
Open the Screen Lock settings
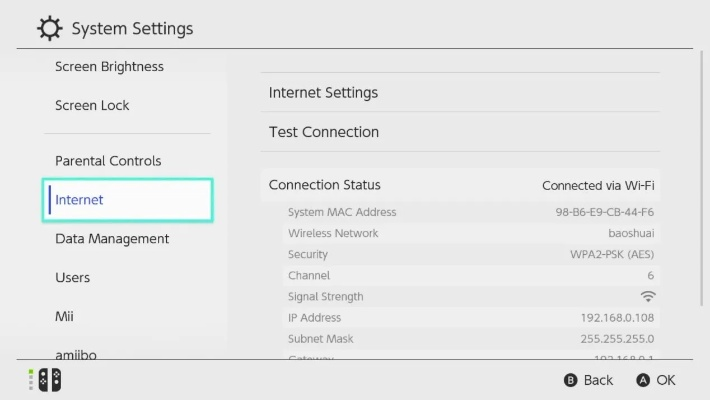point(92,105)
